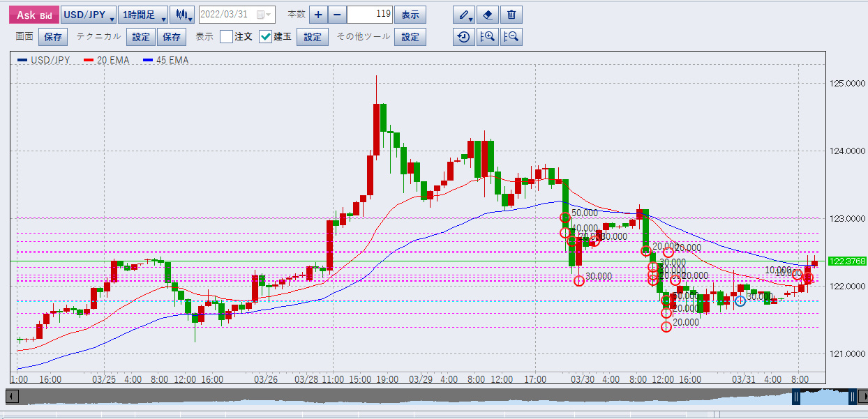The width and height of the screenshot is (868, 419).
Task: Zoom in the price axis
Action: 487,37
